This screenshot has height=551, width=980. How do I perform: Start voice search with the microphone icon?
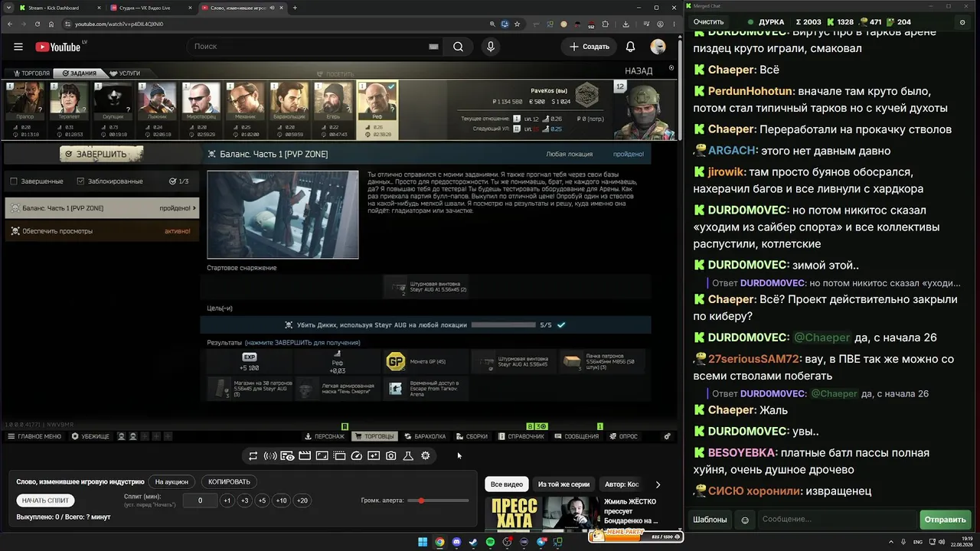tap(491, 47)
